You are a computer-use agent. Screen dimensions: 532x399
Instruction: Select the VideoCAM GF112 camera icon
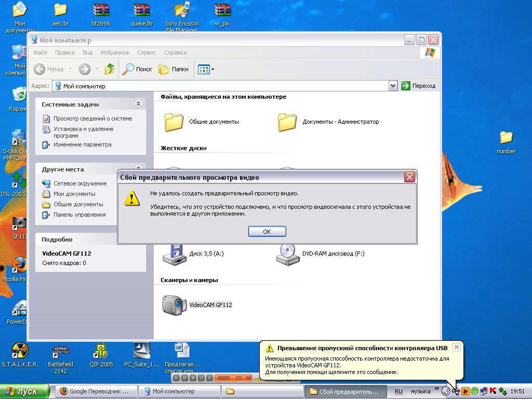coord(174,305)
